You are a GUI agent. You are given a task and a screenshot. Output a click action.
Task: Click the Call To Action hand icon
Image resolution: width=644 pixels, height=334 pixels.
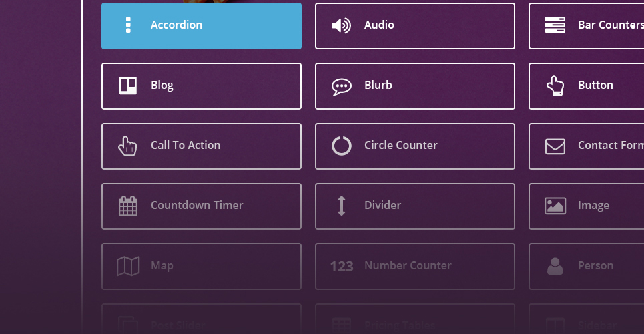pyautogui.click(x=127, y=146)
